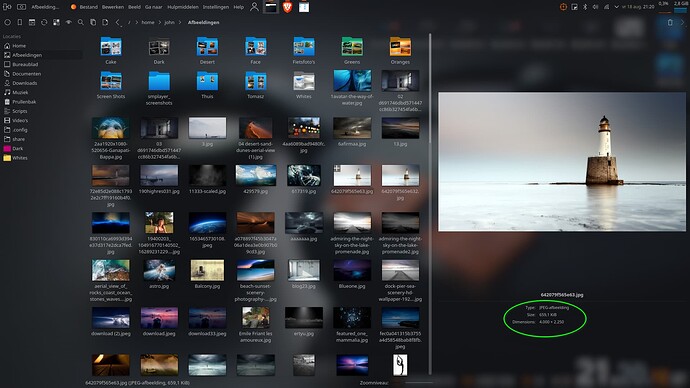Go to home in the breadcrumb path
690x388 pixels.
tap(148, 22)
